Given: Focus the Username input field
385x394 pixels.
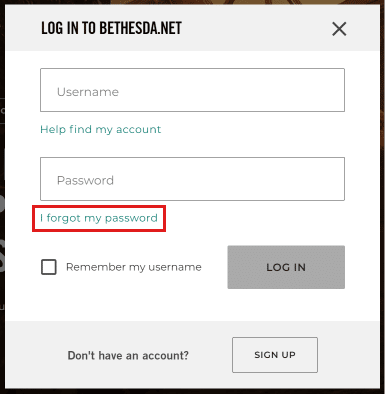Looking at the screenshot, I should click(192, 90).
